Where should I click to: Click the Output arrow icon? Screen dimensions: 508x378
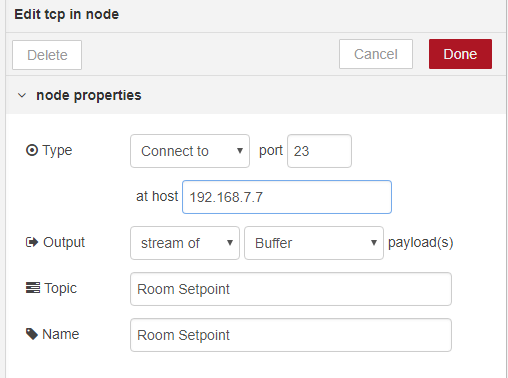click(x=32, y=242)
